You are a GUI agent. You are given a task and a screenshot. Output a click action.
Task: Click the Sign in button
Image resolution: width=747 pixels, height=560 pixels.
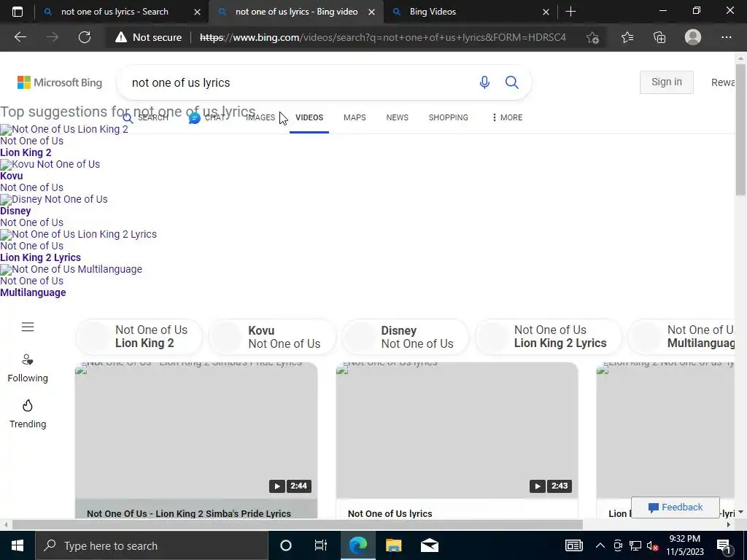pyautogui.click(x=667, y=82)
